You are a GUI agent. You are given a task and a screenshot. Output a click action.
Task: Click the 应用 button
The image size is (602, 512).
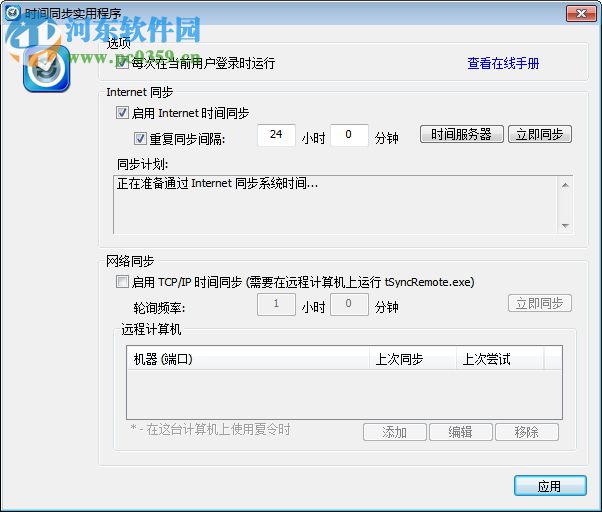550,486
